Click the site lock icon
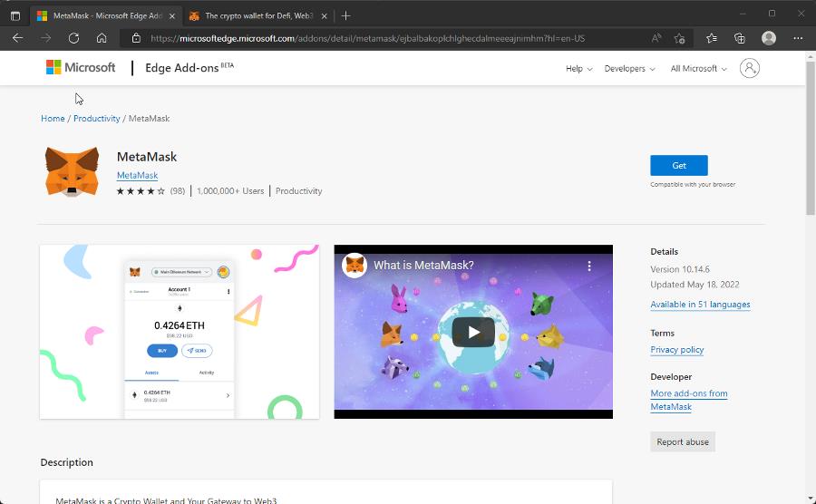The width and height of the screenshot is (816, 504). pyautogui.click(x=136, y=38)
